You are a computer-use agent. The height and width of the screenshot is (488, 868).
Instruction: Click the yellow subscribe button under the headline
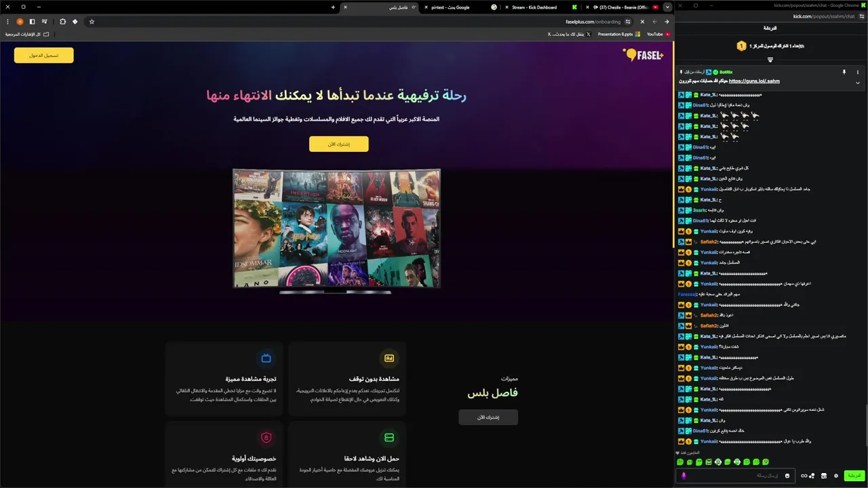coord(338,144)
